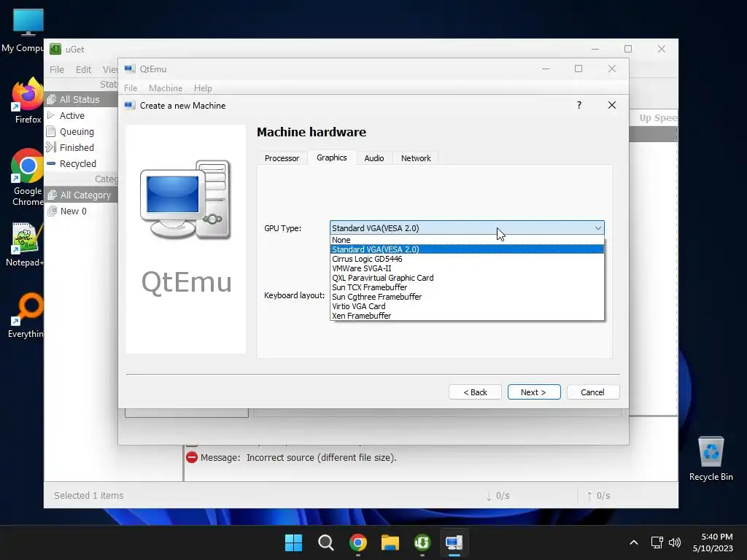Select Queuing status in uGet
This screenshot has height=560, width=747.
coord(81,131)
